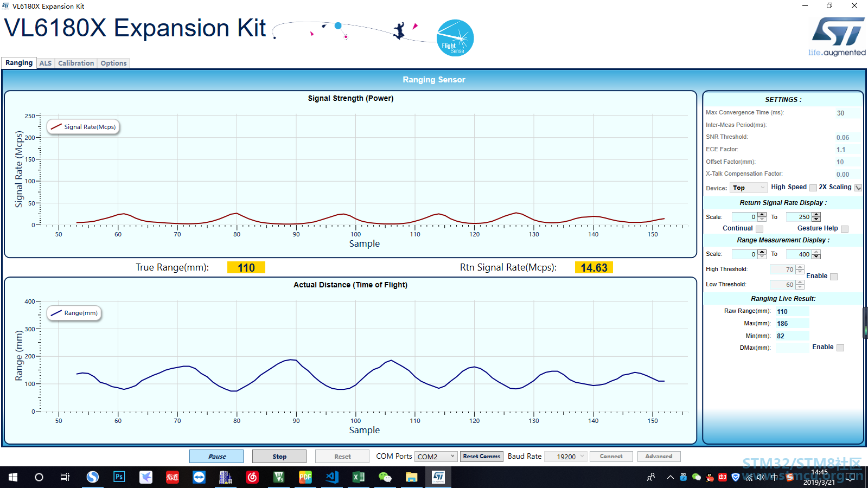The image size is (868, 488).
Task: Open NetEase Cloud Music from the taskbar
Action: [x=252, y=477]
